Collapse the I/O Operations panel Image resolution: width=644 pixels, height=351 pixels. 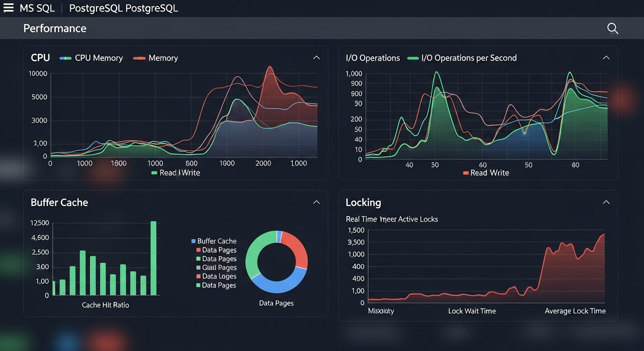point(606,58)
